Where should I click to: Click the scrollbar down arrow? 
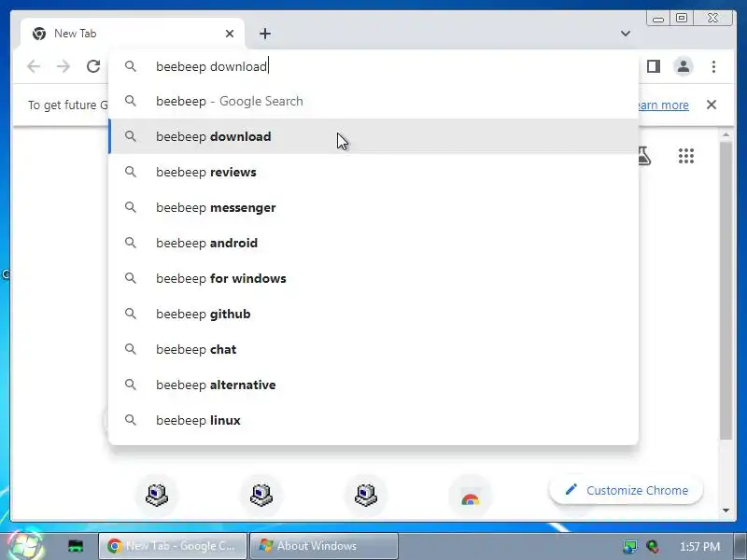point(726,510)
